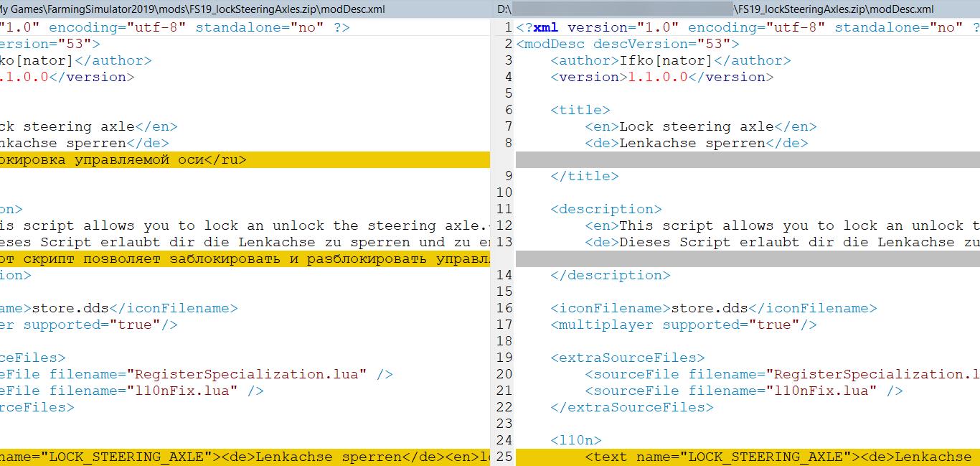This screenshot has width=980, height=466.
Task: Click RegisterSpecialization.lua line in left pane
Action: coord(196,374)
